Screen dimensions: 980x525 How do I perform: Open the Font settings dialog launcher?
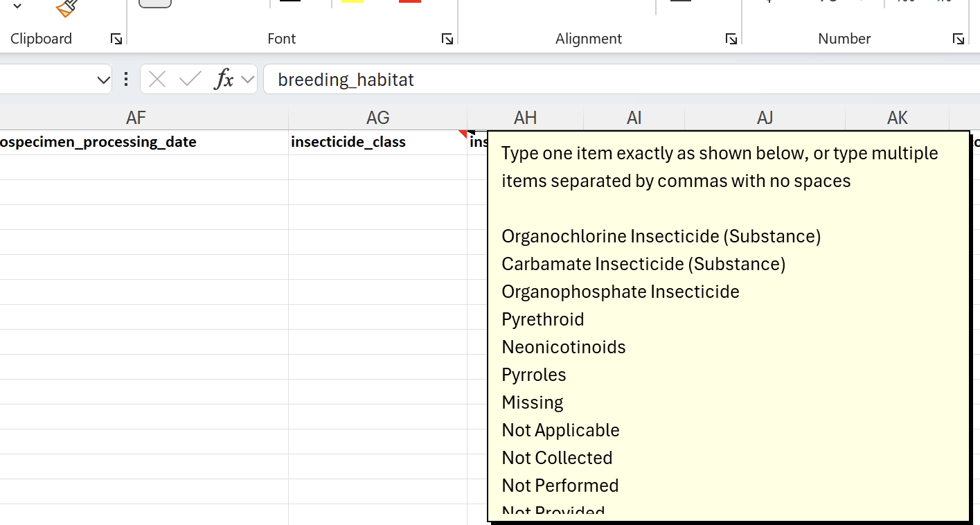pos(447,39)
